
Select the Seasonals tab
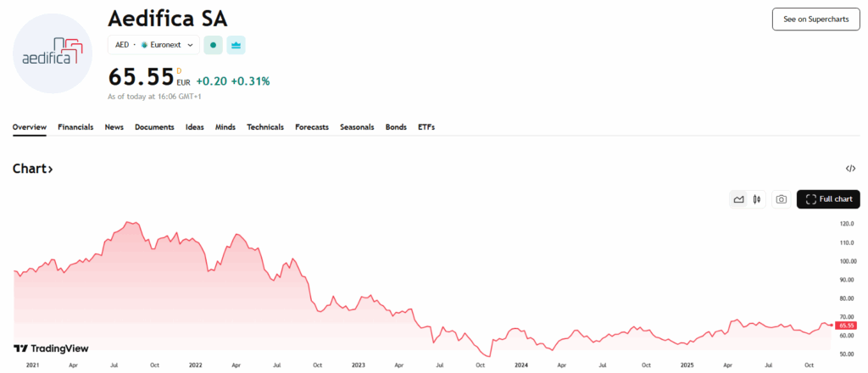pyautogui.click(x=357, y=127)
